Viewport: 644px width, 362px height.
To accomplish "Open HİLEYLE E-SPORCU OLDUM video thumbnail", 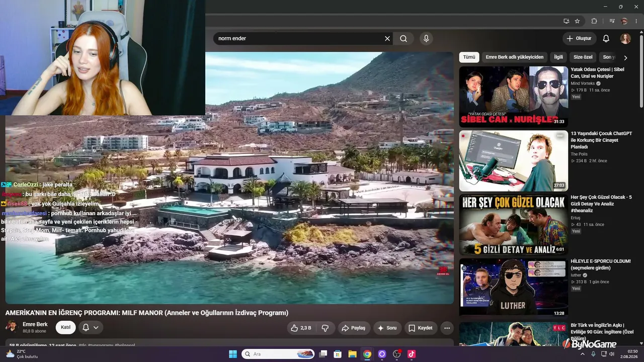I will 513,289.
